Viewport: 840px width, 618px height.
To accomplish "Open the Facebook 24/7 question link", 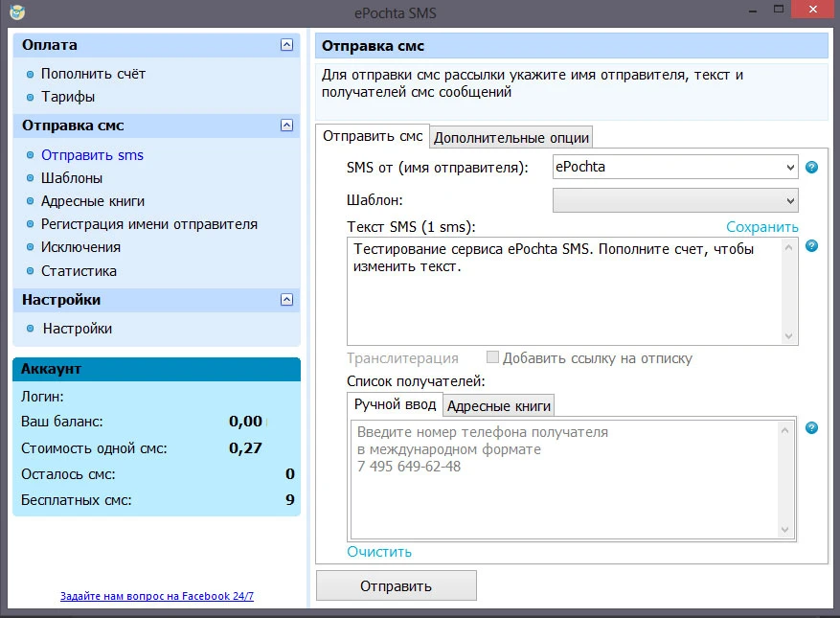I will 156,596.
